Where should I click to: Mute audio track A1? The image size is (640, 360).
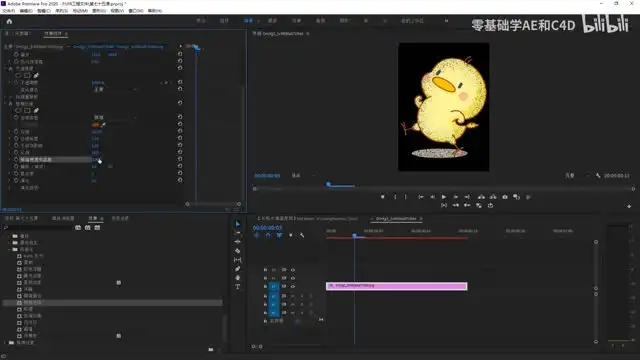coord(293,296)
